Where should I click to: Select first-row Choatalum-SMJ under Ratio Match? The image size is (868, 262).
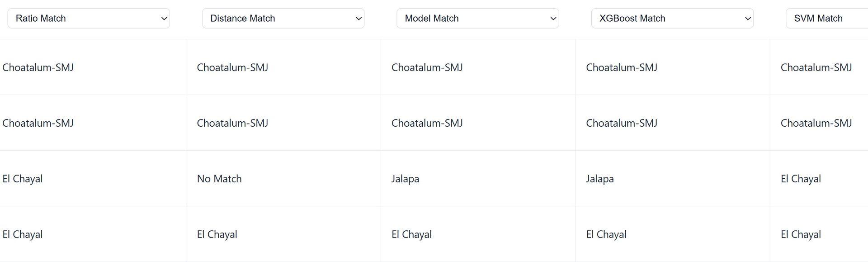(x=38, y=67)
